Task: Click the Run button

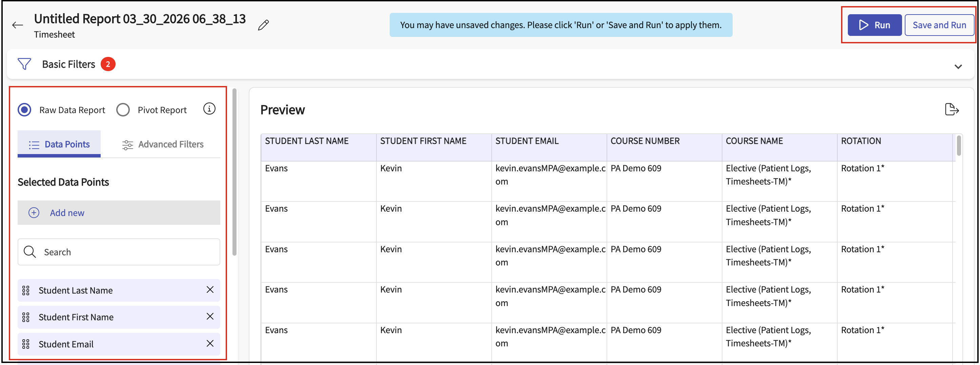Action: coord(874,25)
